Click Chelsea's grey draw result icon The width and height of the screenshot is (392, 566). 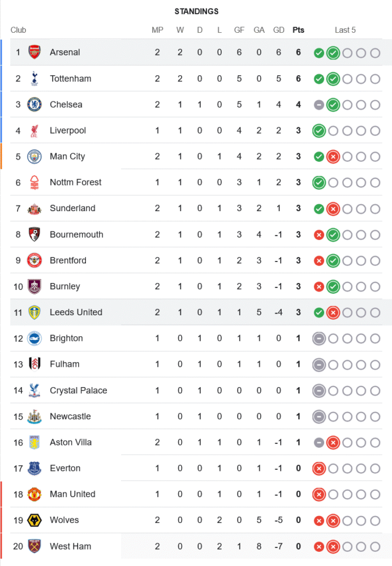[x=319, y=105]
